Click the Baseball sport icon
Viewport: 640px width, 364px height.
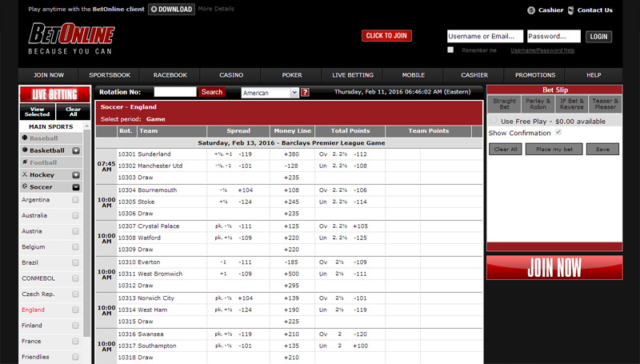pos(25,138)
